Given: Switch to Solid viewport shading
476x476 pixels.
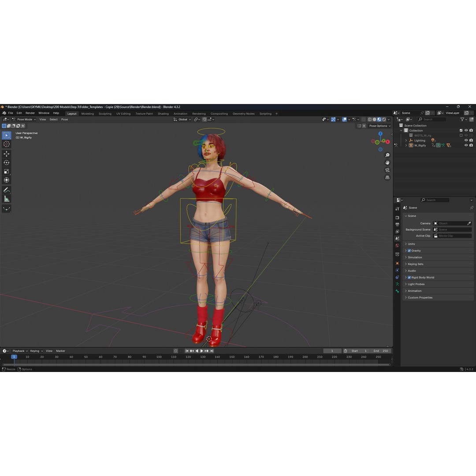Looking at the screenshot, I should [375, 119].
